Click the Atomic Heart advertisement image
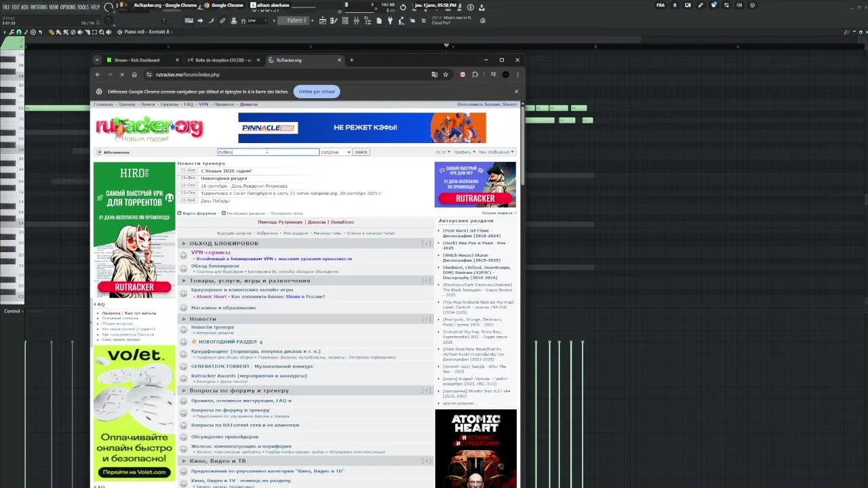868x488 pixels. point(475,448)
